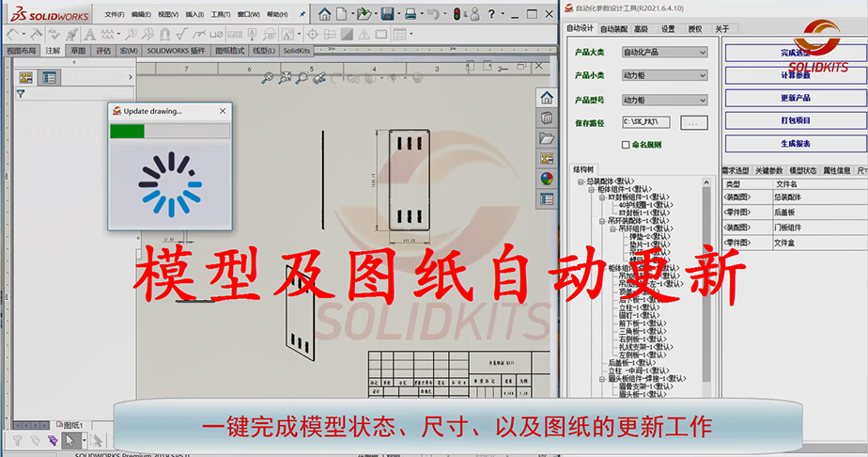
Task: Collapse the KY封板组件-1 node
Action: click(602, 197)
